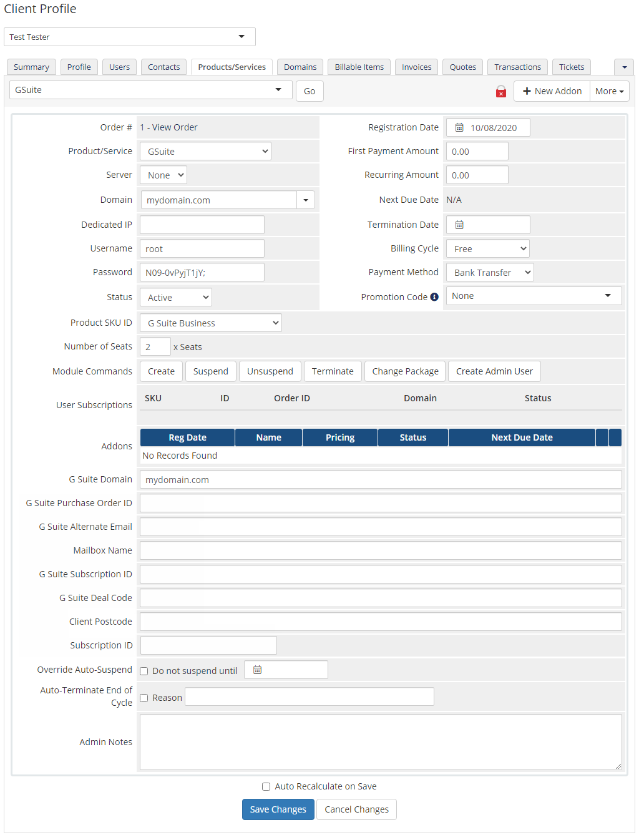The width and height of the screenshot is (639, 840).
Task: Click the Auto-Terminate Reason text field
Action: click(310, 696)
